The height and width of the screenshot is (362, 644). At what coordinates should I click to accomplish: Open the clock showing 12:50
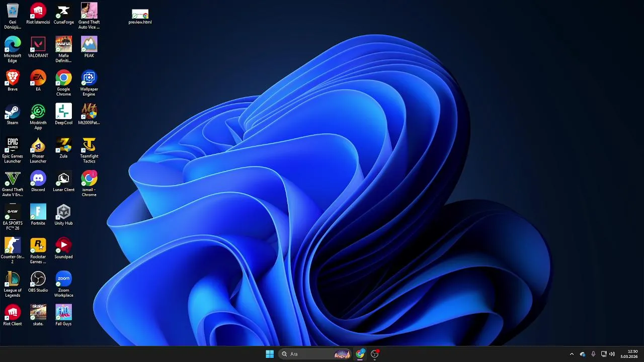(x=629, y=354)
